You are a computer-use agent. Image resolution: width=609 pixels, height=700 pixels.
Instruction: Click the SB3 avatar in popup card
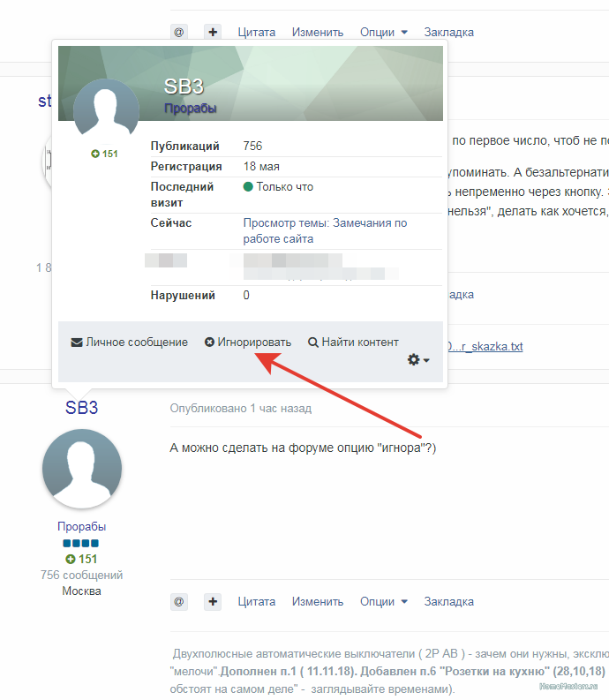(x=106, y=111)
